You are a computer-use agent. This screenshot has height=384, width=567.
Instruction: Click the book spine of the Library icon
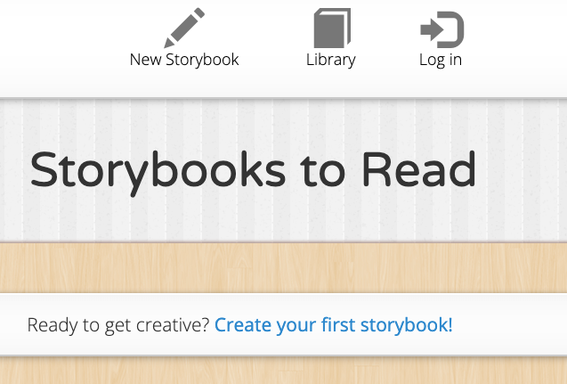coord(348,28)
